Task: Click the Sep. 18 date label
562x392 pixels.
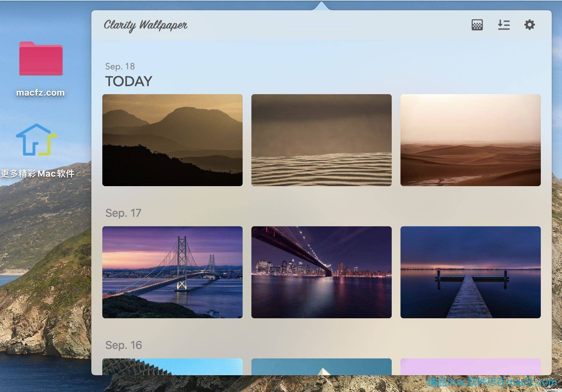Action: click(x=120, y=66)
